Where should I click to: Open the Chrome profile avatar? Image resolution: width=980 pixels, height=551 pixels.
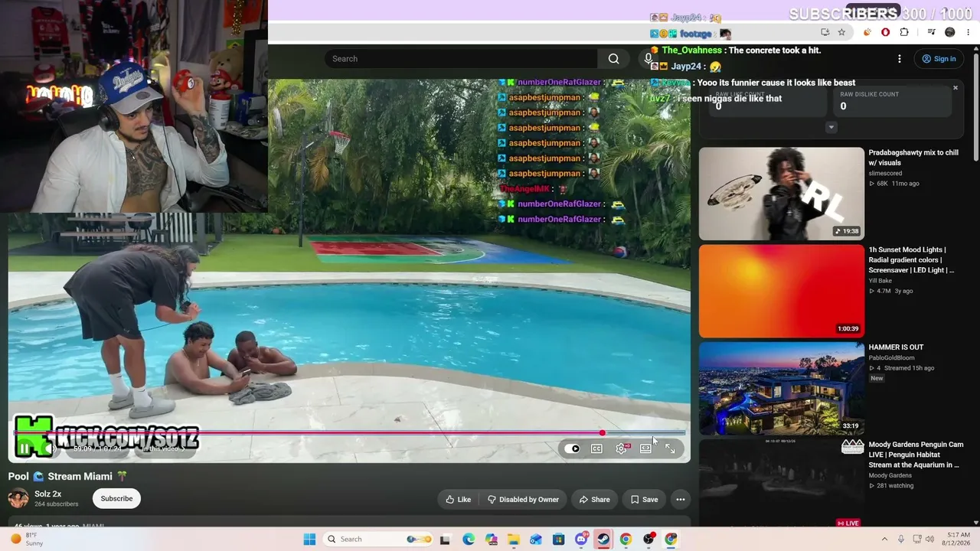click(950, 32)
